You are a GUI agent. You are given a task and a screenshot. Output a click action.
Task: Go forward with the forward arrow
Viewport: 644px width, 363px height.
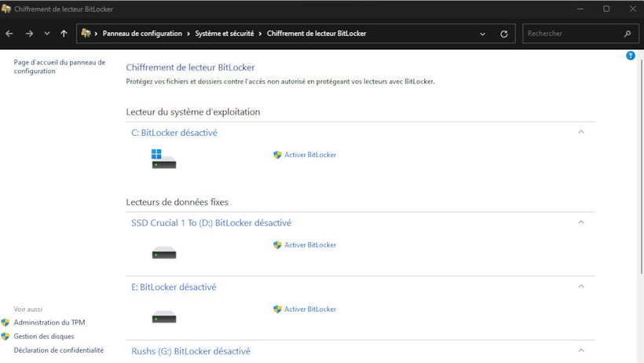[29, 34]
